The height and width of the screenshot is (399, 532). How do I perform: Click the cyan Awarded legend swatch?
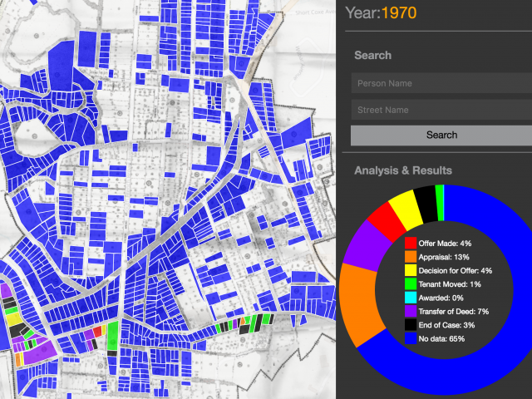(411, 298)
